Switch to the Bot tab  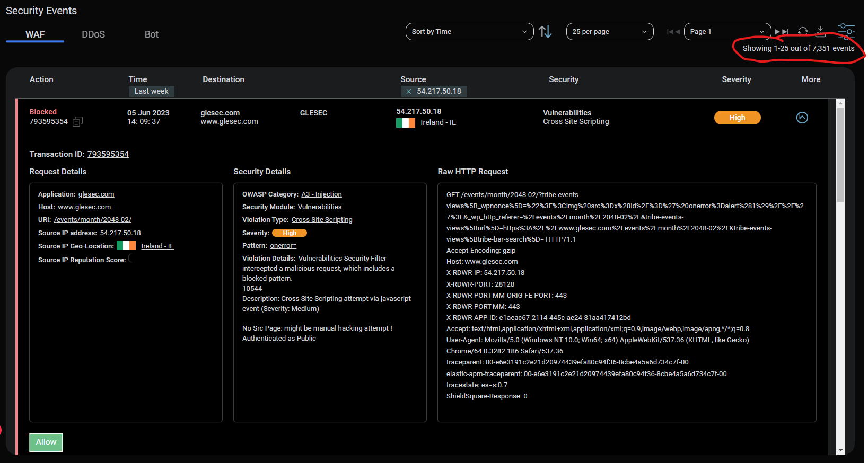coord(152,34)
